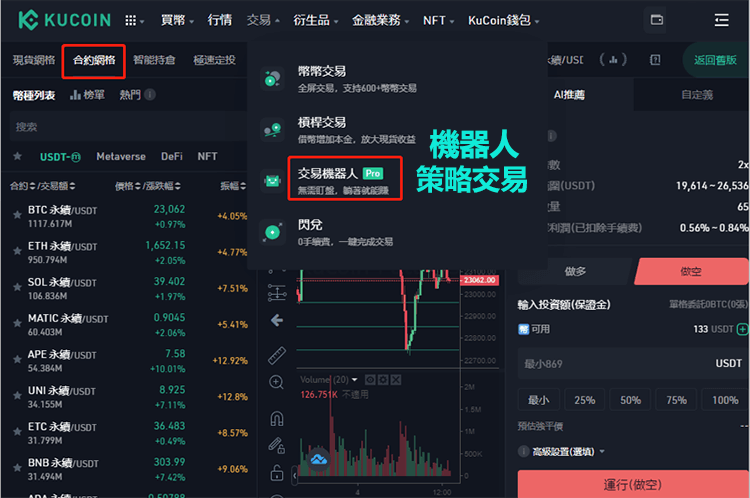Screen dimensions: 750x498
Task: Favorite UNI 永續/USDT with star
Action: tap(17, 395)
